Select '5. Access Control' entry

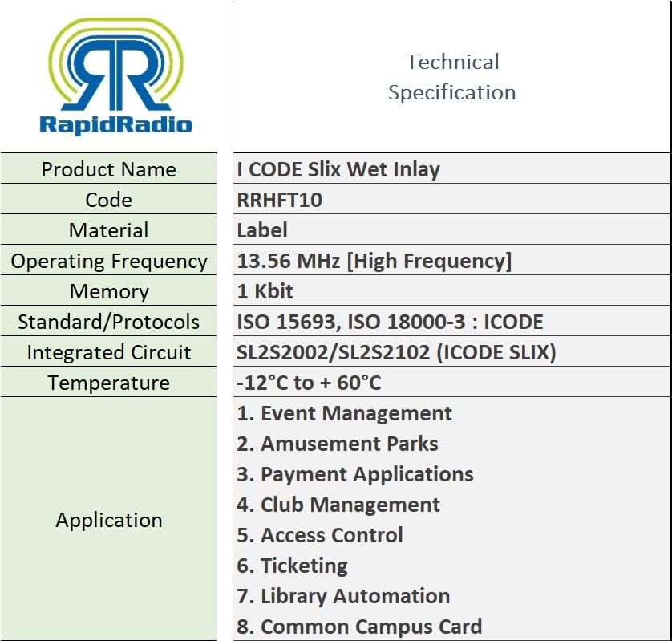pyautogui.click(x=320, y=535)
